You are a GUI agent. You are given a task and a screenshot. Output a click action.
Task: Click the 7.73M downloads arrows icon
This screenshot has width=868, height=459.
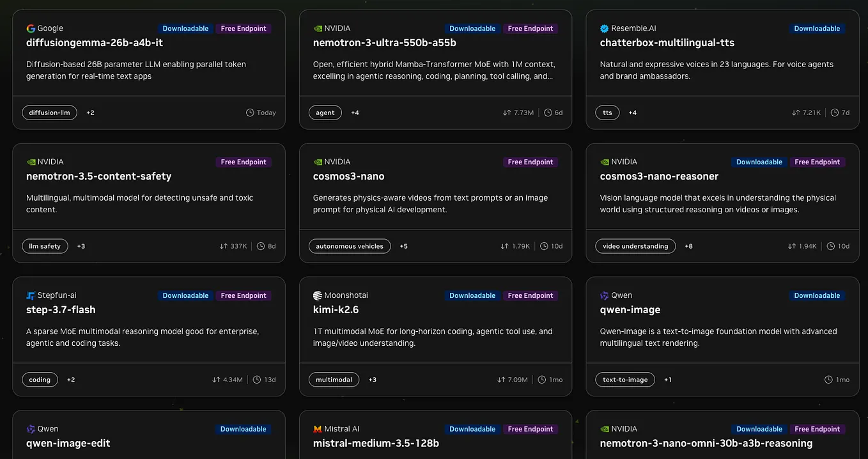(508, 113)
